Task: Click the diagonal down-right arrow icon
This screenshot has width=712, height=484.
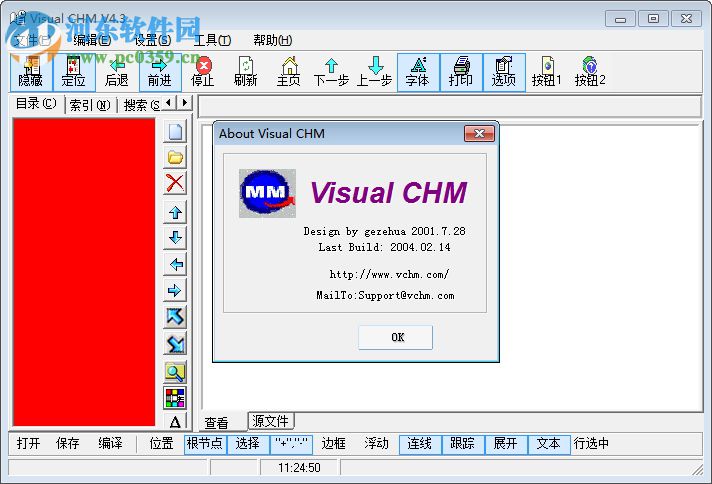Action: (x=175, y=344)
